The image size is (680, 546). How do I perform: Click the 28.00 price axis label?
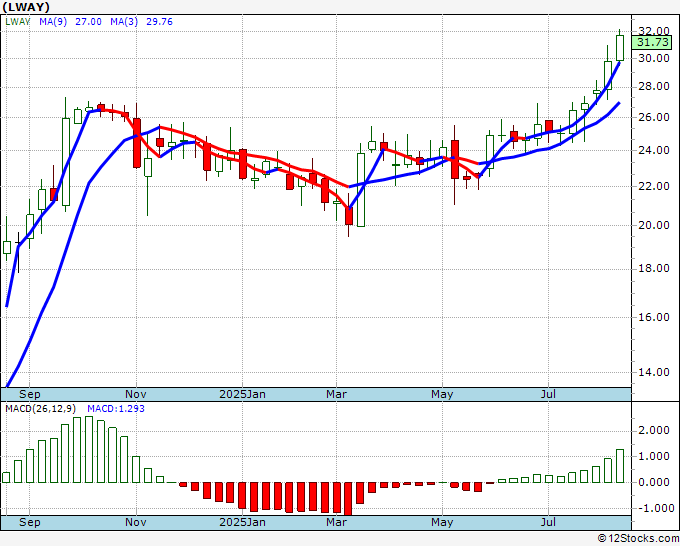[x=654, y=86]
